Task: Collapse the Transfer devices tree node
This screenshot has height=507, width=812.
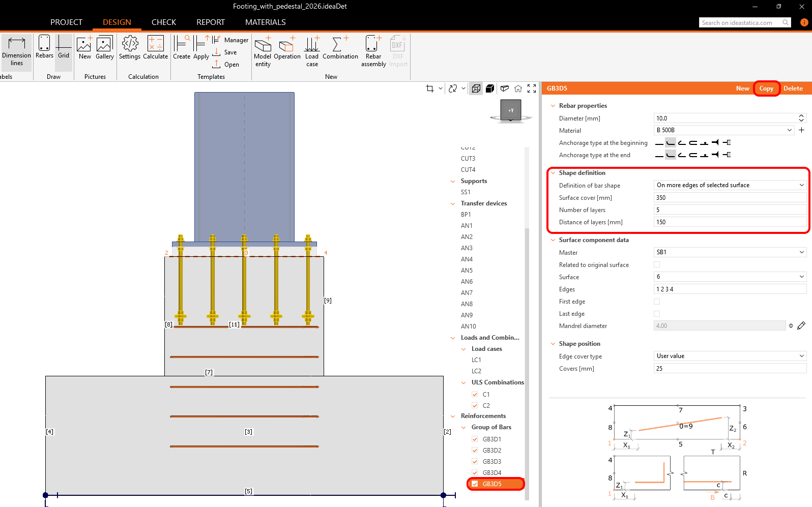Action: point(453,203)
